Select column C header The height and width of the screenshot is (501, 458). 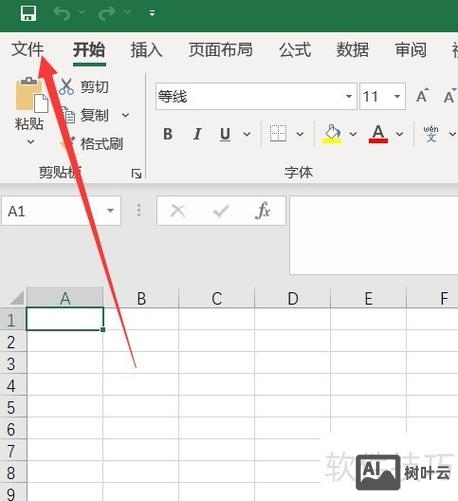(x=217, y=298)
